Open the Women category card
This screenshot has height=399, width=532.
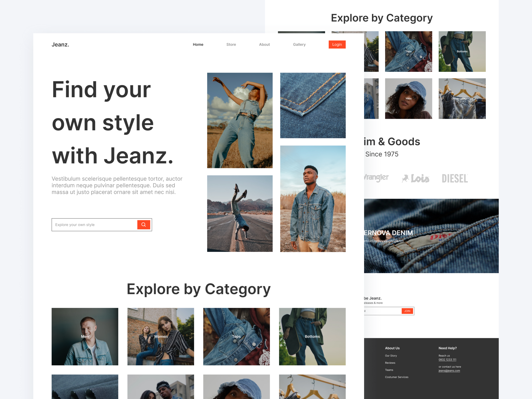point(160,337)
